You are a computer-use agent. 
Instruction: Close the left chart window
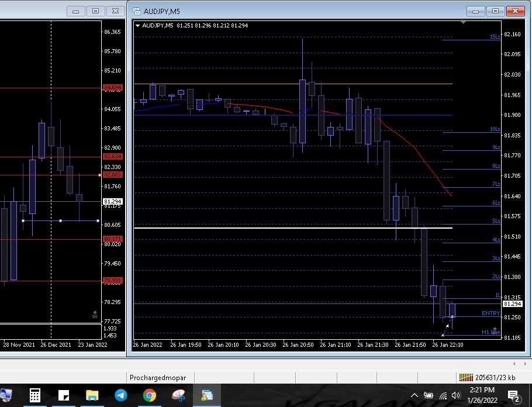(x=115, y=11)
